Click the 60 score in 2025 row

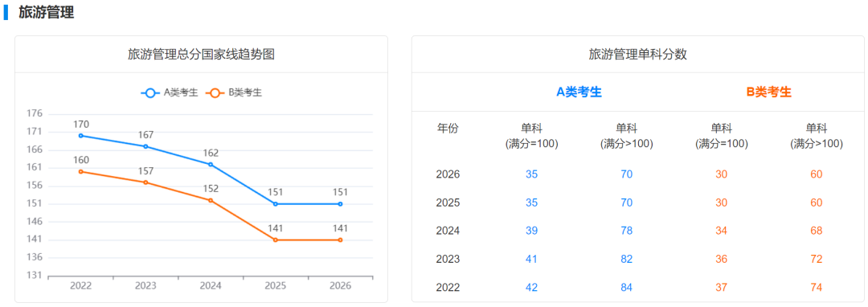(817, 203)
